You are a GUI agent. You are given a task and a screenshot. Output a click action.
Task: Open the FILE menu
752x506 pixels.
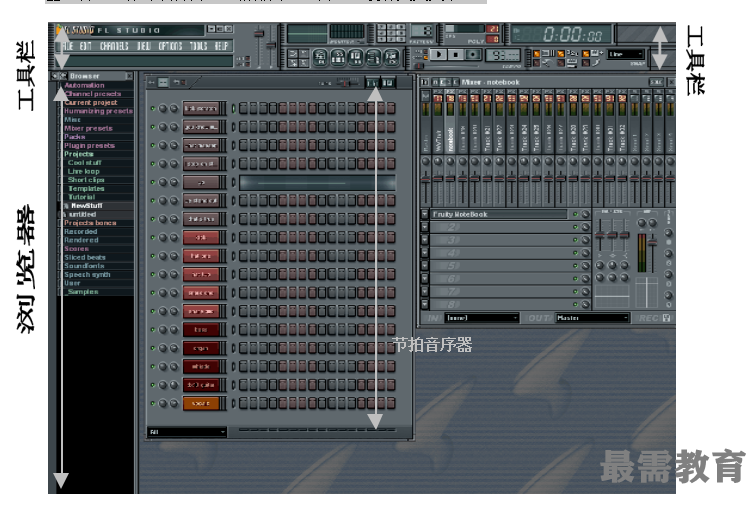click(68, 46)
